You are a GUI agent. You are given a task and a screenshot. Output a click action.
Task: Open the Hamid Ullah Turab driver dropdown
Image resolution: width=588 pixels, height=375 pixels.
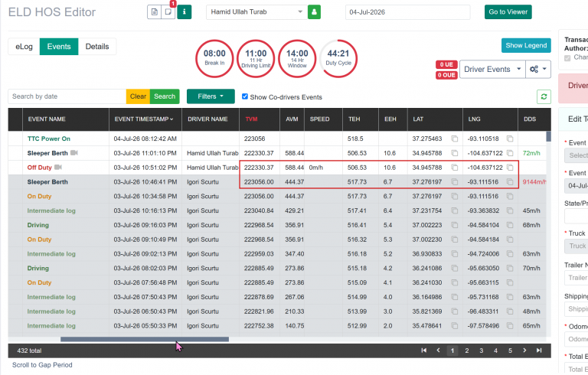point(256,12)
